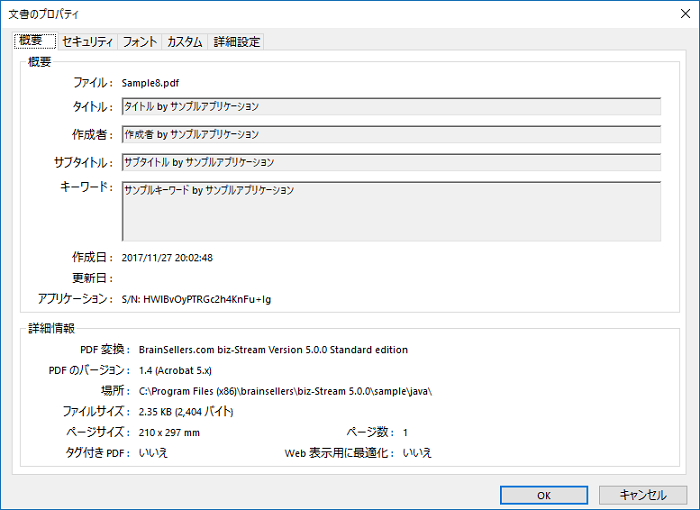Viewport: 700px width, 510px height.
Task: Click the 詳細情報 group heading
Action: tap(51, 328)
